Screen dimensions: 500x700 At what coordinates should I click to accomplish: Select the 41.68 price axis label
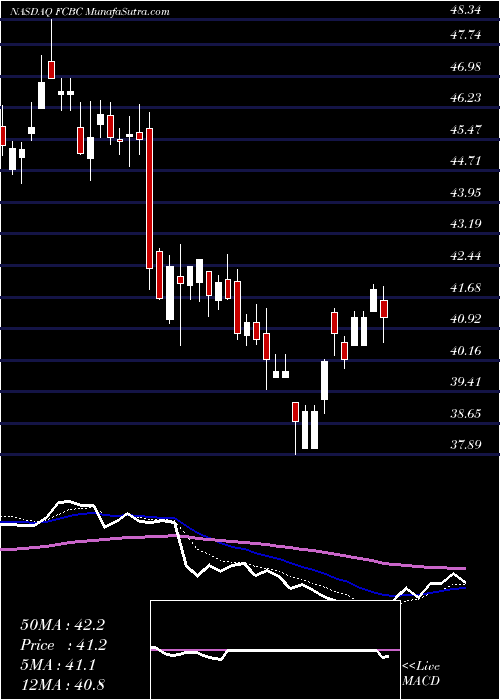465,288
